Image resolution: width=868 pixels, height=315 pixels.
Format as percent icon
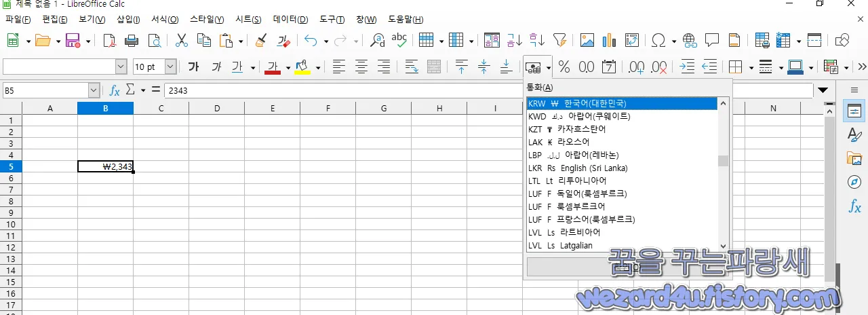pos(564,67)
